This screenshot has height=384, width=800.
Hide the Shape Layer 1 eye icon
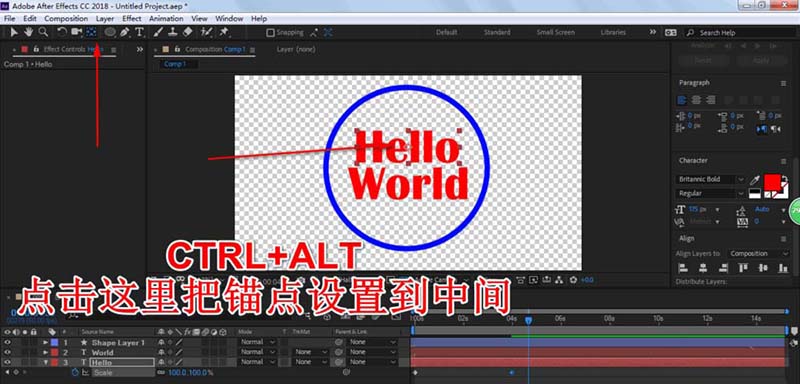click(x=7, y=342)
